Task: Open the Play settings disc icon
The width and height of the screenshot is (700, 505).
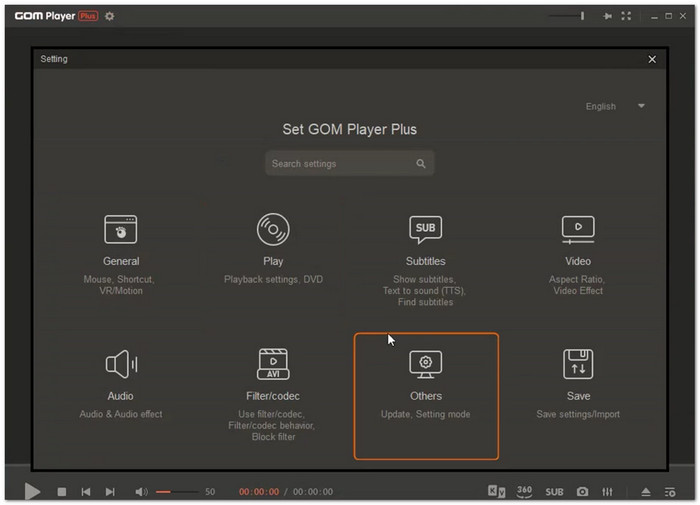Action: point(273,230)
